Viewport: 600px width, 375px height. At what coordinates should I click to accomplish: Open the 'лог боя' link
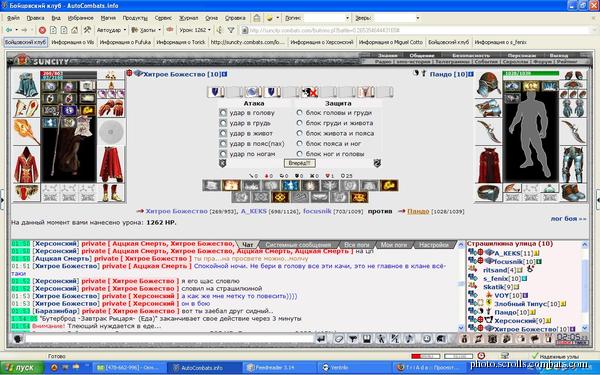click(568, 218)
